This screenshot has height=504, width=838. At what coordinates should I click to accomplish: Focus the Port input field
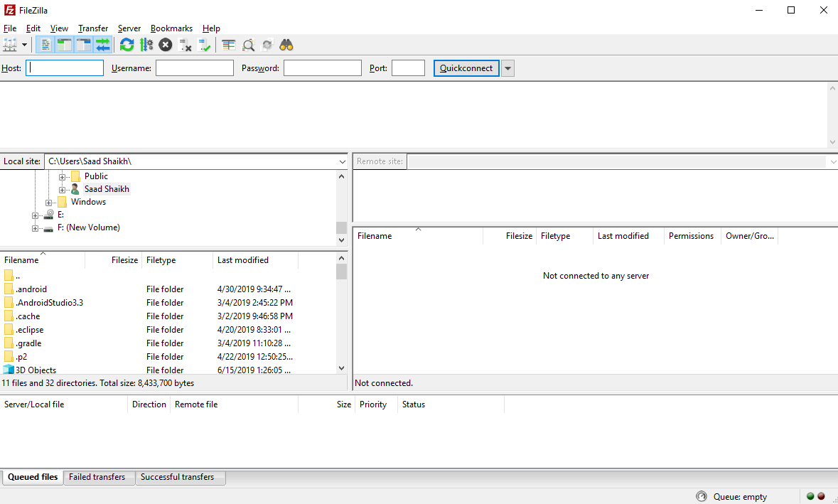(408, 68)
